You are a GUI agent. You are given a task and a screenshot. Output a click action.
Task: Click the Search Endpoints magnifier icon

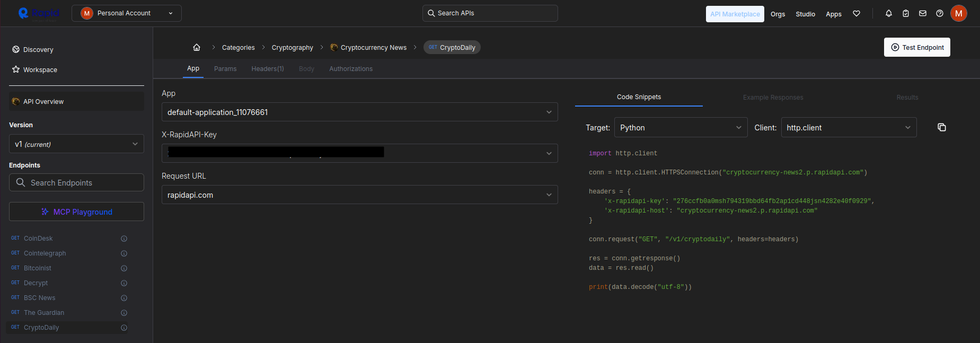[21, 182]
